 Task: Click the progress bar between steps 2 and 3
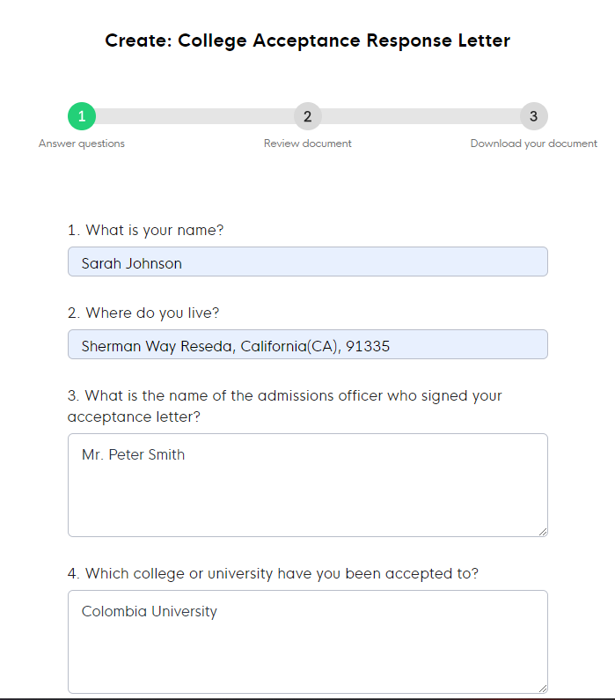coord(421,116)
